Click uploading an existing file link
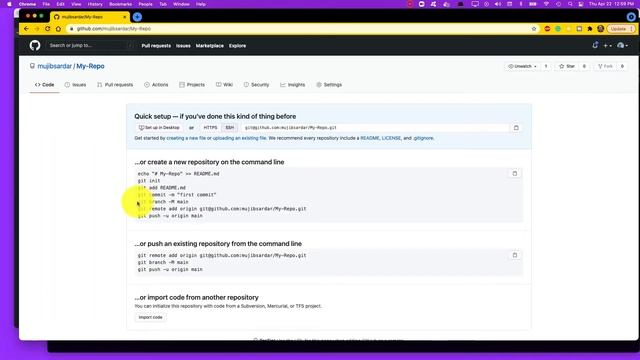 coord(239,138)
